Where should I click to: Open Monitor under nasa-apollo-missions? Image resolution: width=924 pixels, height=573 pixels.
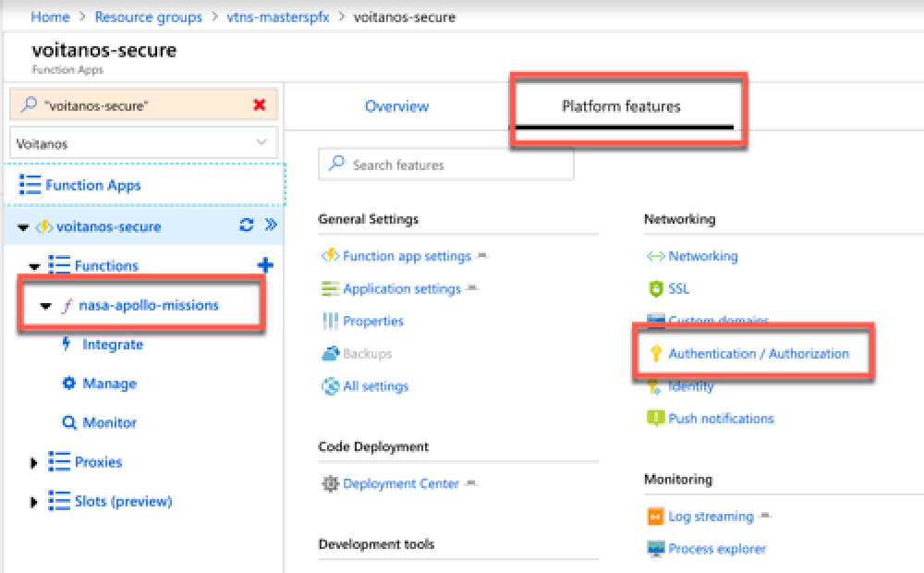click(110, 422)
